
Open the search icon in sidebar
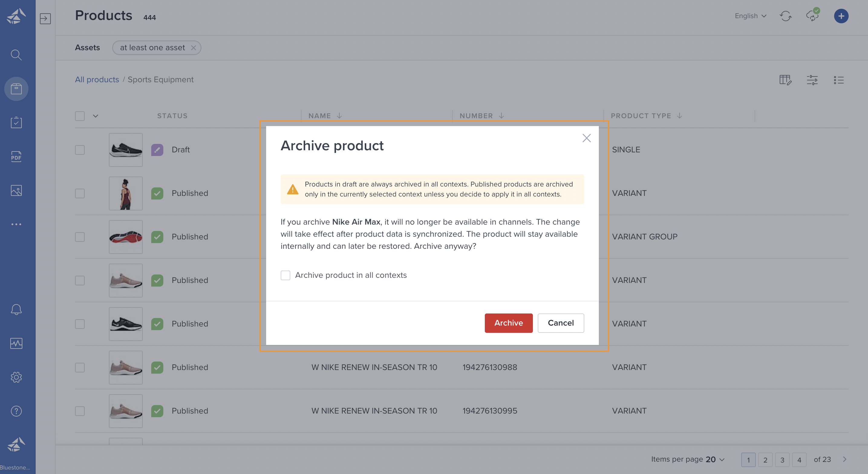(16, 55)
